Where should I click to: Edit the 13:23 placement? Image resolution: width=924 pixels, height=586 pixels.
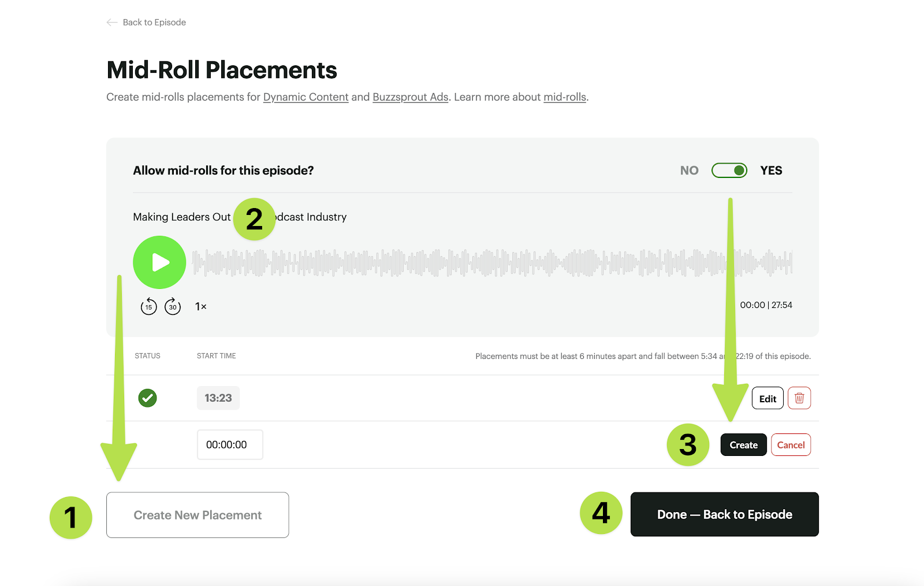click(x=767, y=398)
